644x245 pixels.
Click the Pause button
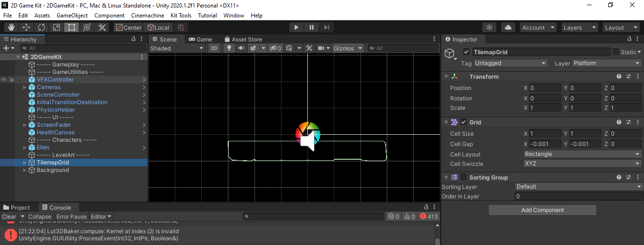(x=311, y=27)
